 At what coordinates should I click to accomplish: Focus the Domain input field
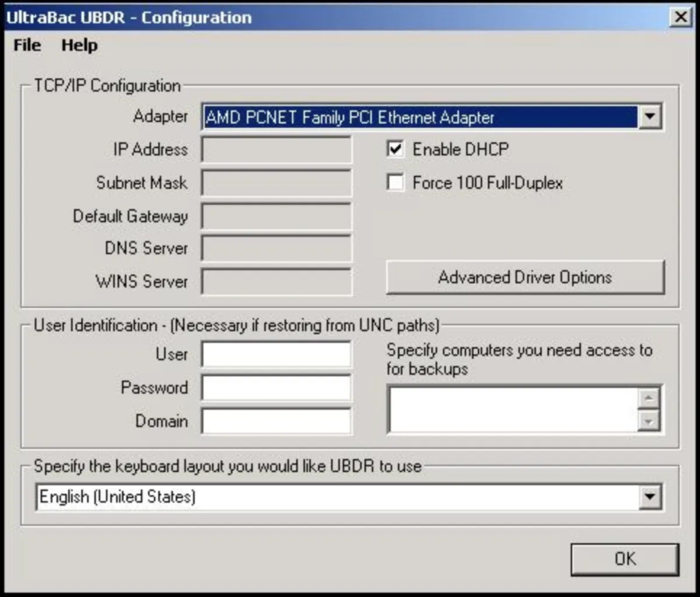pyautogui.click(x=276, y=421)
